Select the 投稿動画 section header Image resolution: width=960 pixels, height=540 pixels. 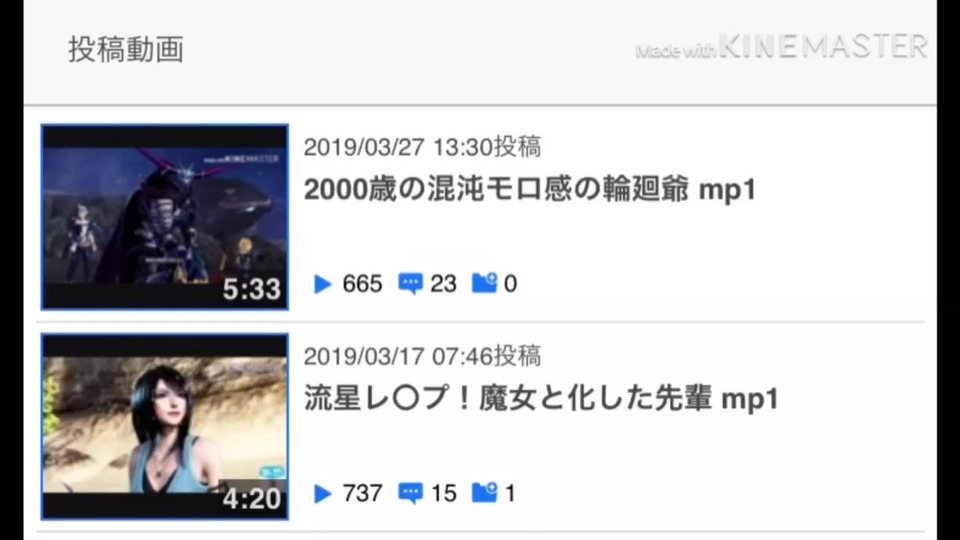pyautogui.click(x=126, y=50)
